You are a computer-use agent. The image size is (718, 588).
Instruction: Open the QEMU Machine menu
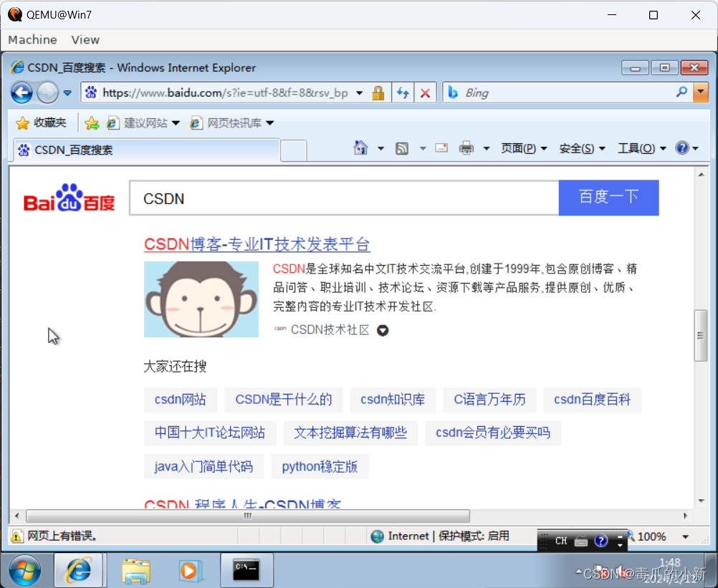(32, 40)
